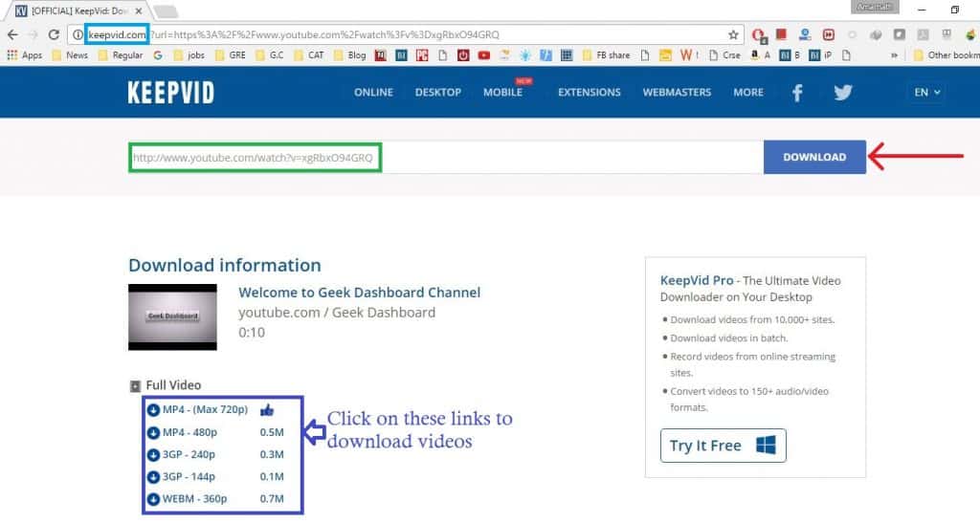Open the Geek Dashboard video thumbnail

pos(172,317)
